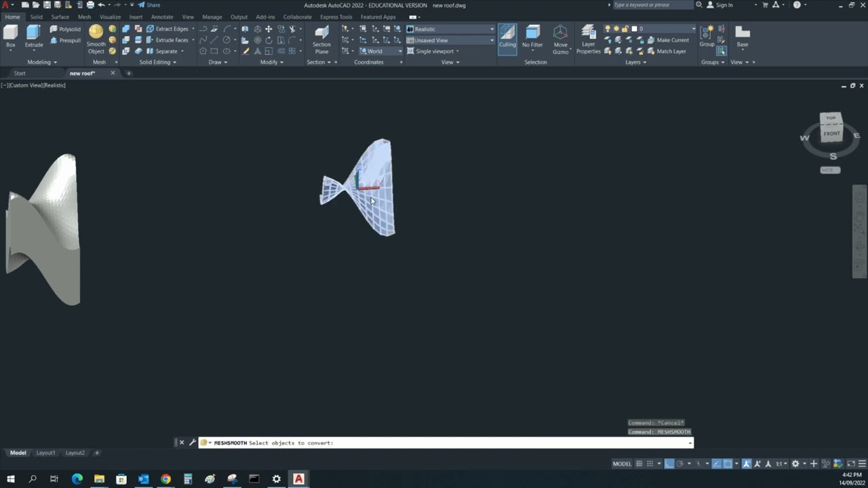Open the workspace switching gear icon
This screenshot has height=488, width=868.
(x=795, y=464)
